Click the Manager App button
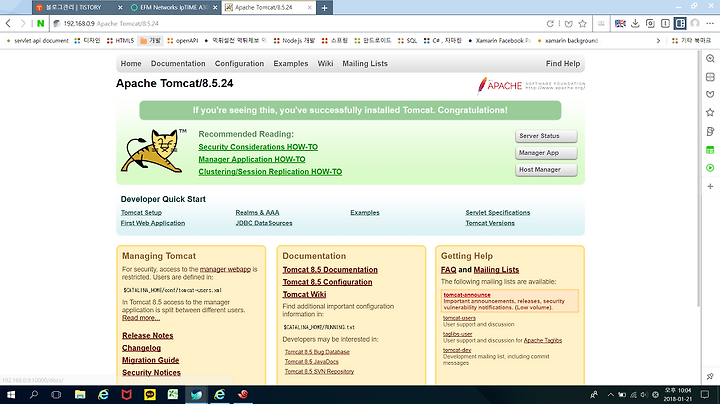 pyautogui.click(x=546, y=153)
